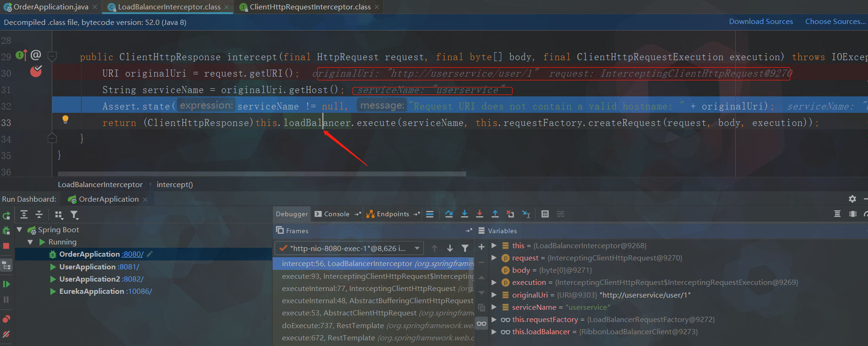Rerun the application with the left sidebar icon
This screenshot has height=346, width=868.
6,215
